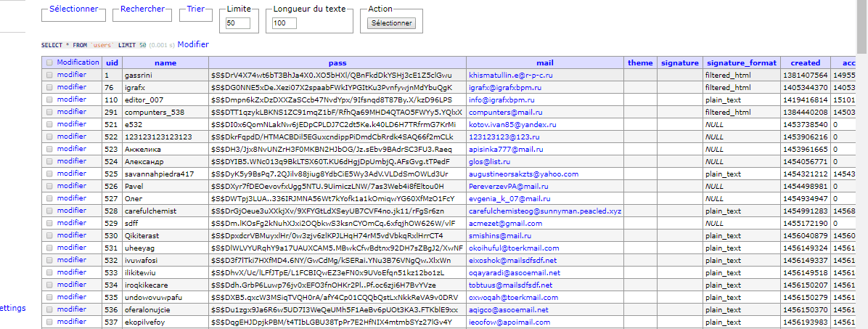The height and width of the screenshot is (329, 868).
Task: Click the Sélectionner action button
Action: (391, 23)
